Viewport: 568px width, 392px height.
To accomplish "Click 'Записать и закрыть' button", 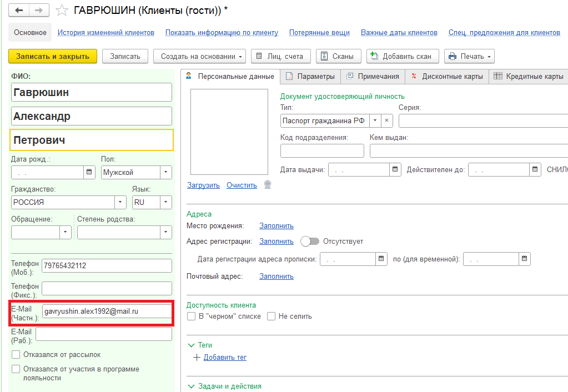I will [x=53, y=57].
